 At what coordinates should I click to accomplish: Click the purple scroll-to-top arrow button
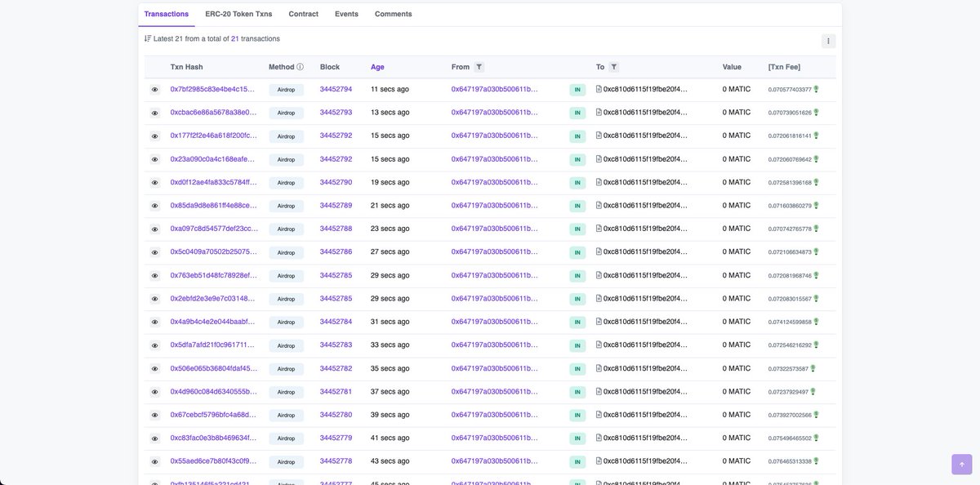pos(961,464)
